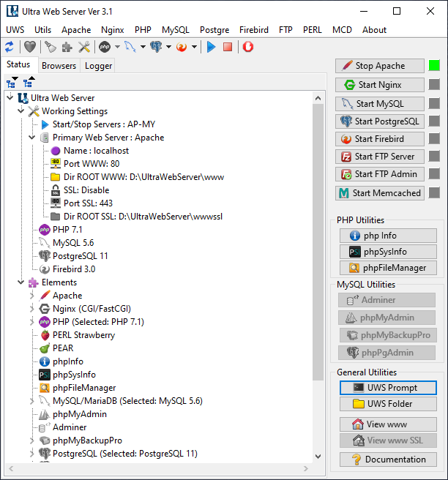Click the PostgreSQL elephant toolbar icon
448x480 pixels.
click(156, 47)
